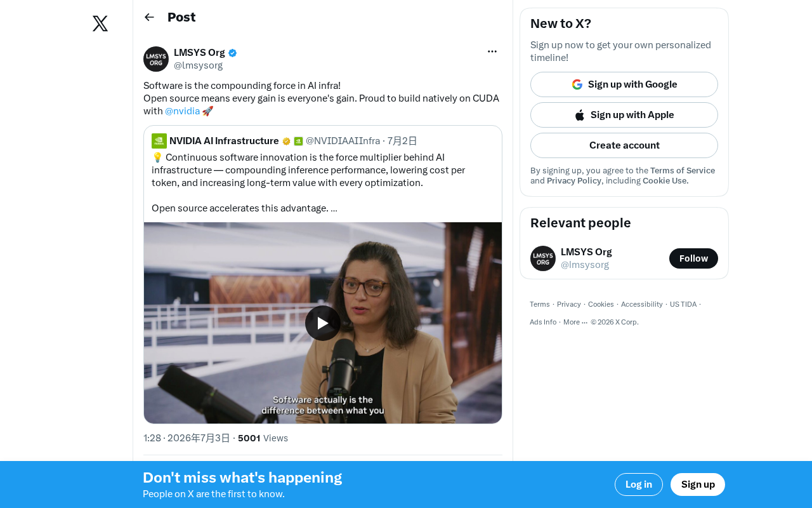
Task: Expand the More footer menu
Action: 575,322
